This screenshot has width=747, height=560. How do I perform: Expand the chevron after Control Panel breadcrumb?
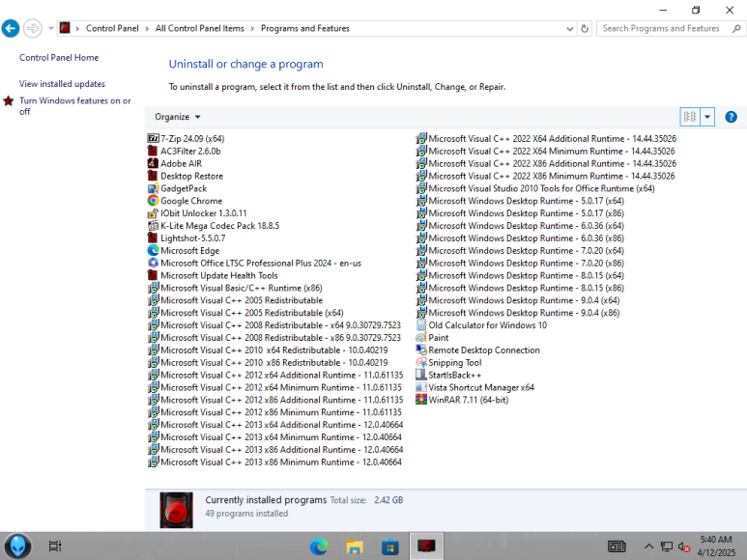pos(147,29)
